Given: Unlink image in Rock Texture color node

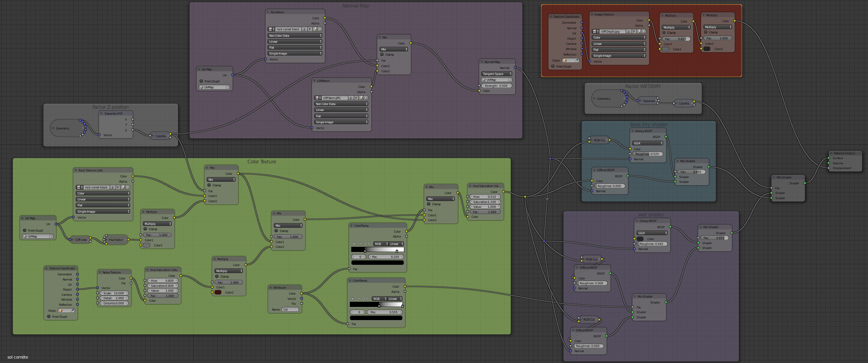Looking at the screenshot, I should pyautogui.click(x=128, y=187).
